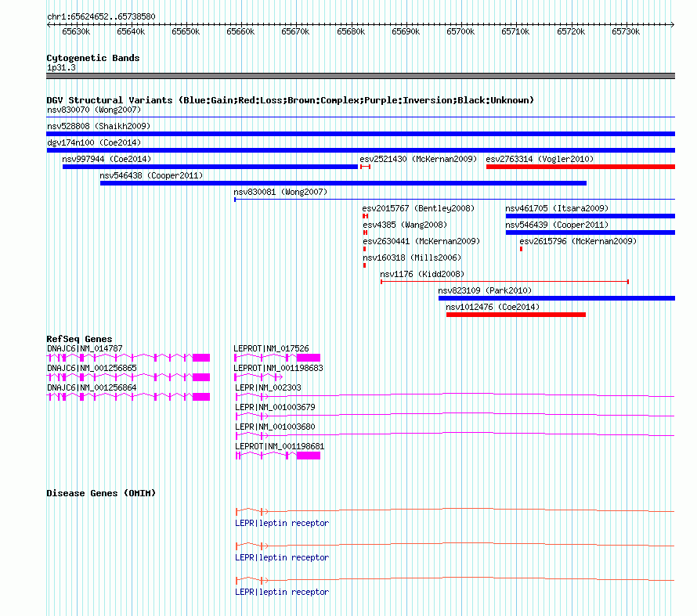
Task: Open variant nsv528808 (Shaikh2009) label
Action: 99,126
